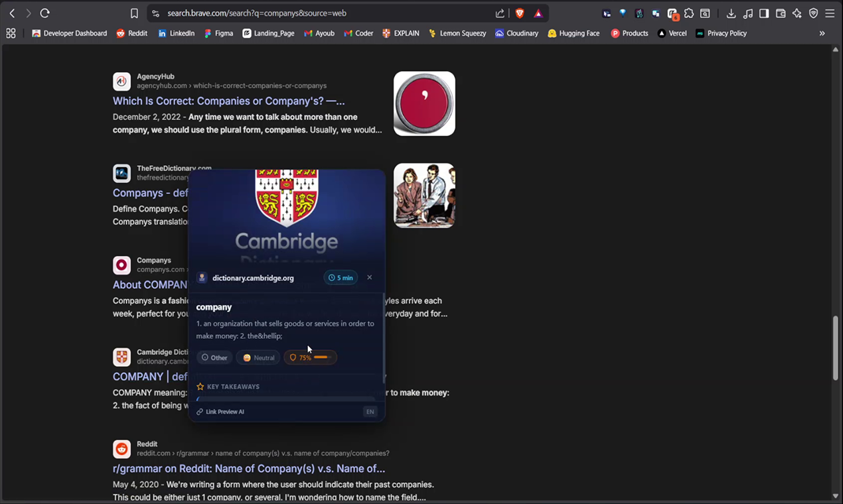Open the Privacy Policy bookmark

[721, 33]
